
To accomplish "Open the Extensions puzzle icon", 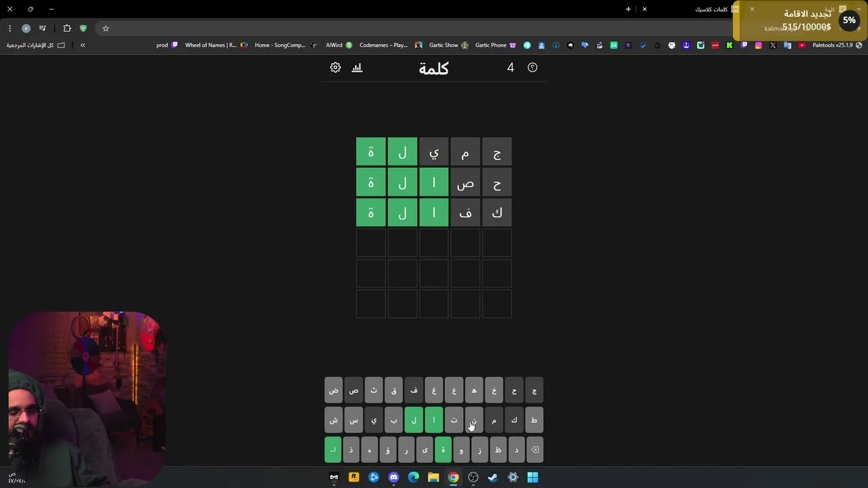I will (67, 28).
